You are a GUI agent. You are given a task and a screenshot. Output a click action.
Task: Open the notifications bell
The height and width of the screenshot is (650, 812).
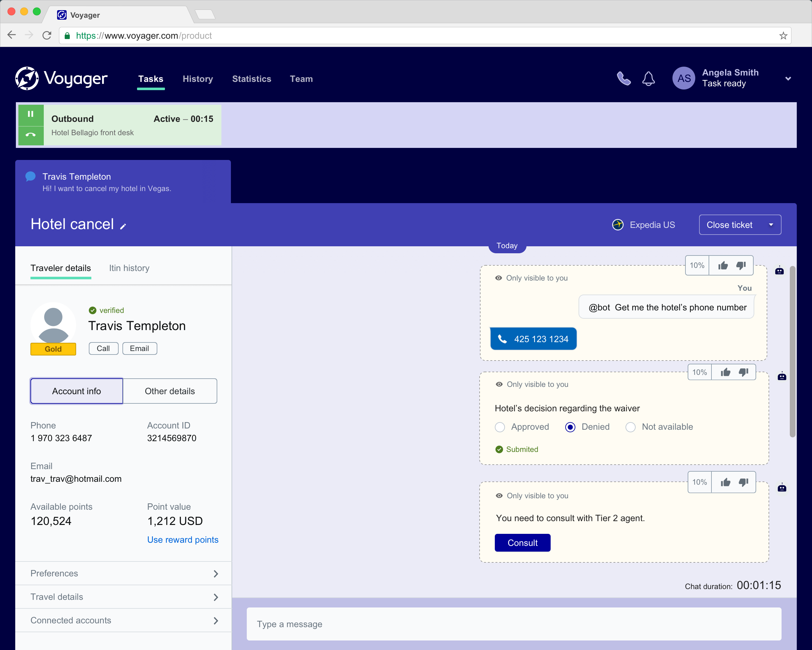tap(648, 78)
